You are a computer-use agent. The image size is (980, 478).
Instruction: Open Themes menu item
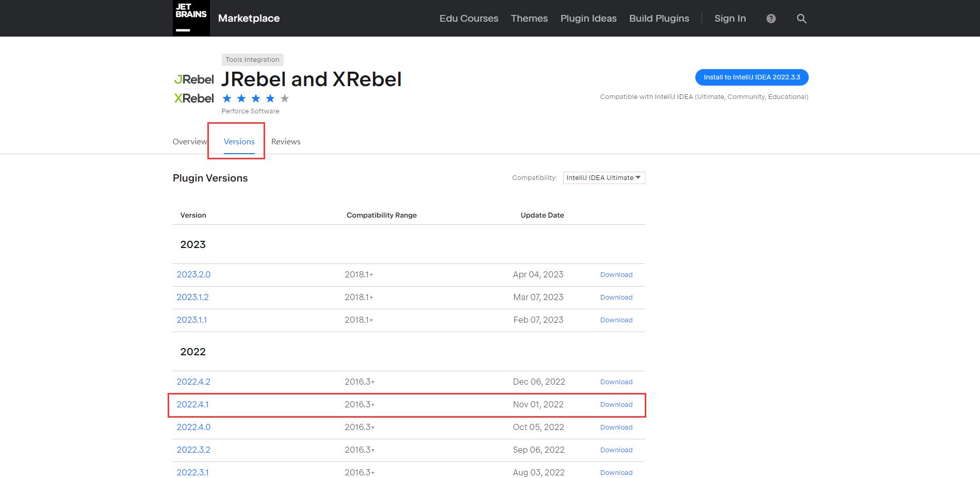click(529, 19)
